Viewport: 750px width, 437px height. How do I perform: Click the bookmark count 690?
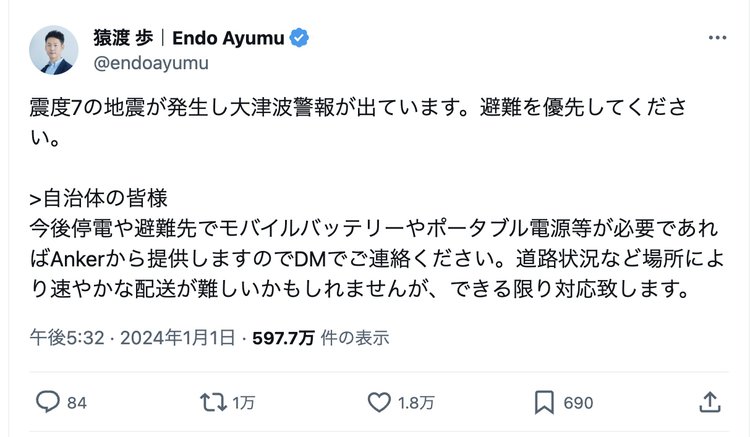coord(578,403)
